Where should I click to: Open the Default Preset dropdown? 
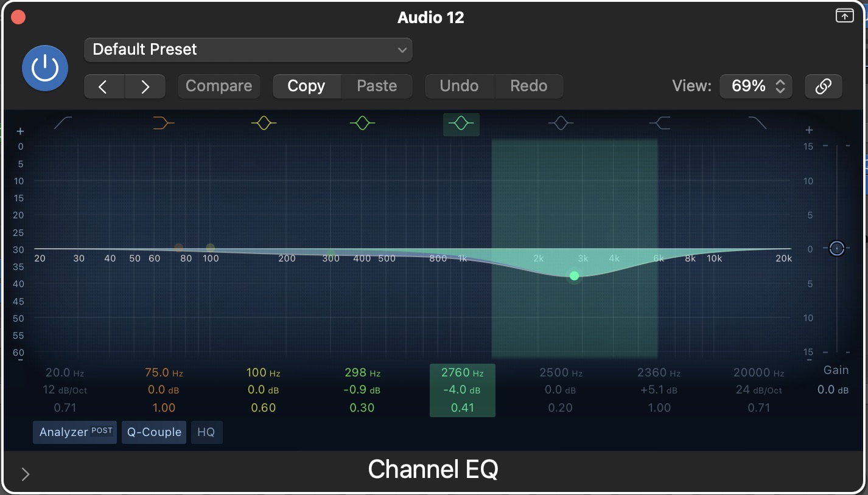248,50
